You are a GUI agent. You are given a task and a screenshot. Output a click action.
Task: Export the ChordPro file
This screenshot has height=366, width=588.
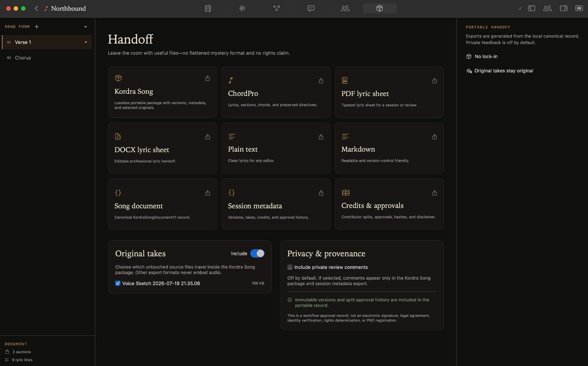[x=321, y=80]
